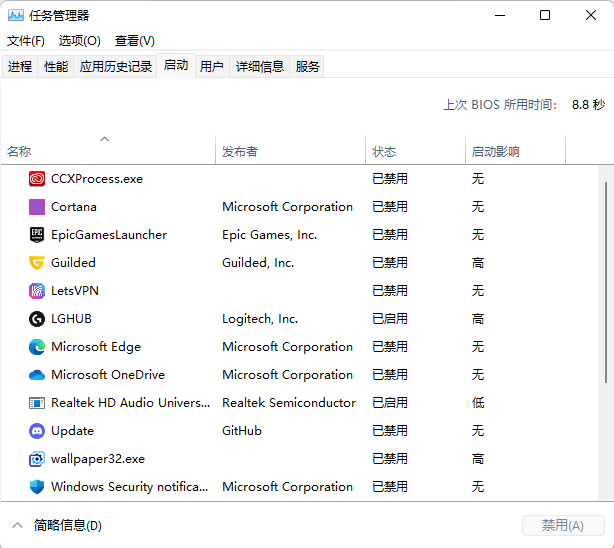The image size is (614, 548).
Task: Open the 文件(F) menu
Action: click(26, 41)
